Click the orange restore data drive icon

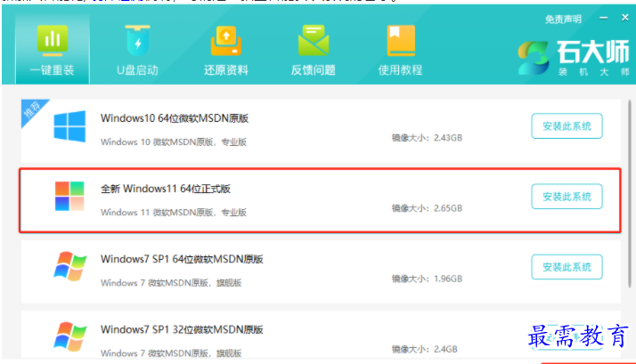coord(226,40)
